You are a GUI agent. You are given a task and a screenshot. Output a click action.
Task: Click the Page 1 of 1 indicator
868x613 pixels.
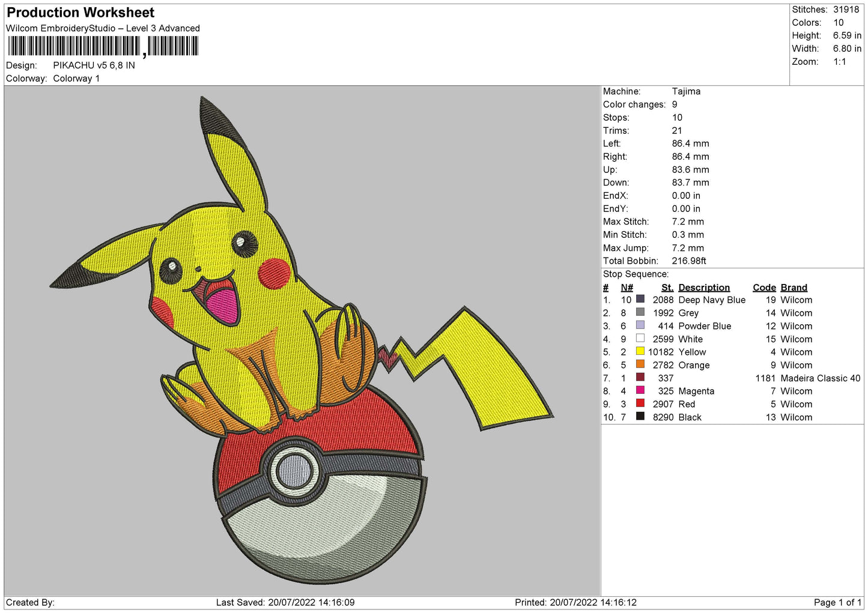point(837,602)
